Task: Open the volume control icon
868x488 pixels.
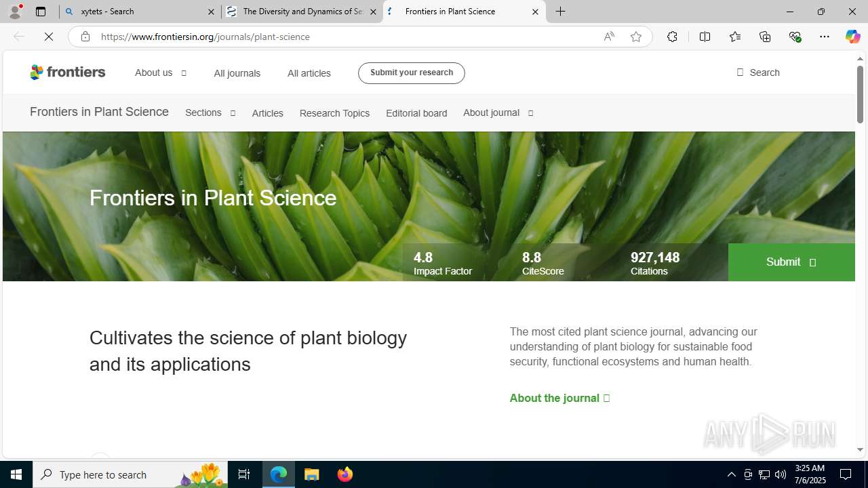Action: (x=781, y=474)
